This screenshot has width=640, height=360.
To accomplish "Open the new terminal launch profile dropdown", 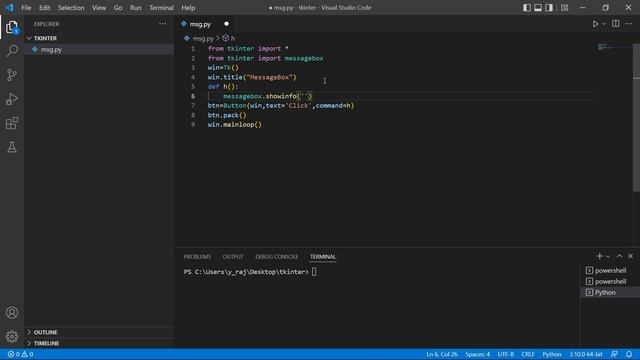I will (x=608, y=256).
